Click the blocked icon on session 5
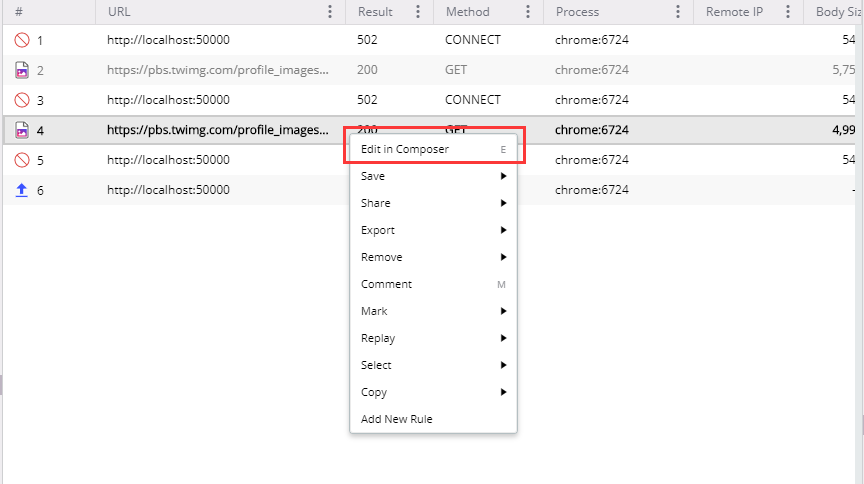 [x=22, y=160]
